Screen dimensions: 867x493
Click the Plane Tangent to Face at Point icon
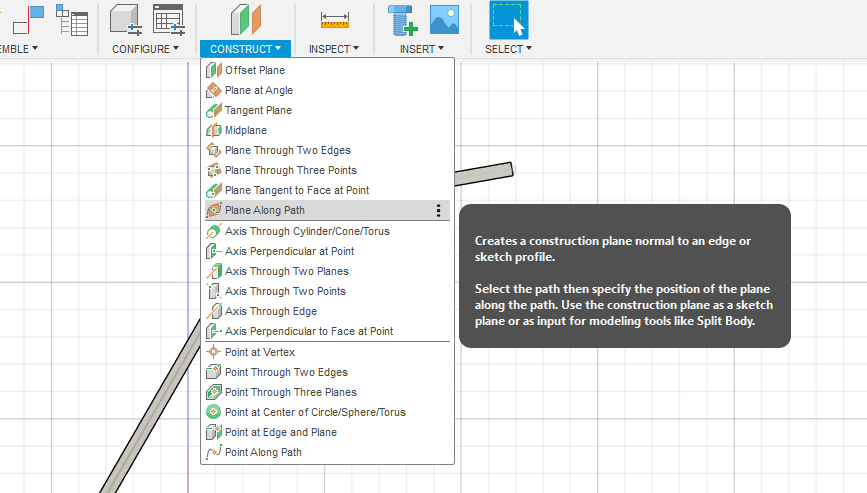click(214, 190)
